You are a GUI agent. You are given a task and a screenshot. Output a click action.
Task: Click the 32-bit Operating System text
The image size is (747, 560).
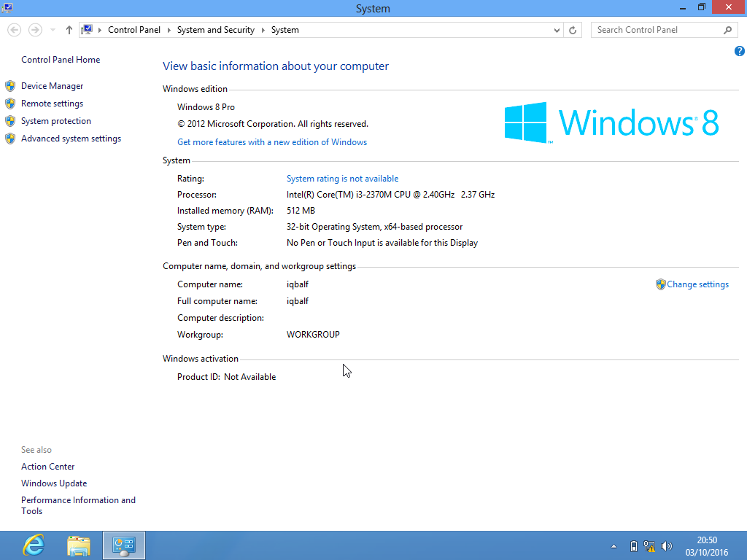click(x=374, y=227)
